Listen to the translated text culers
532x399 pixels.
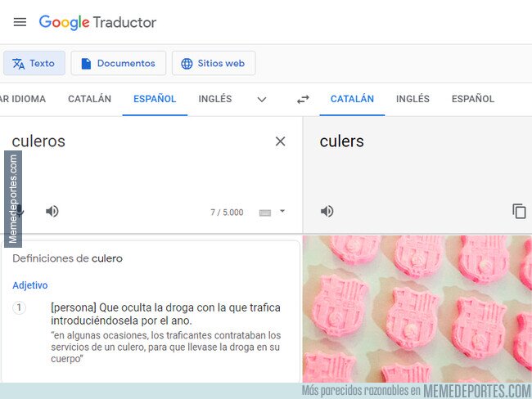point(327,211)
